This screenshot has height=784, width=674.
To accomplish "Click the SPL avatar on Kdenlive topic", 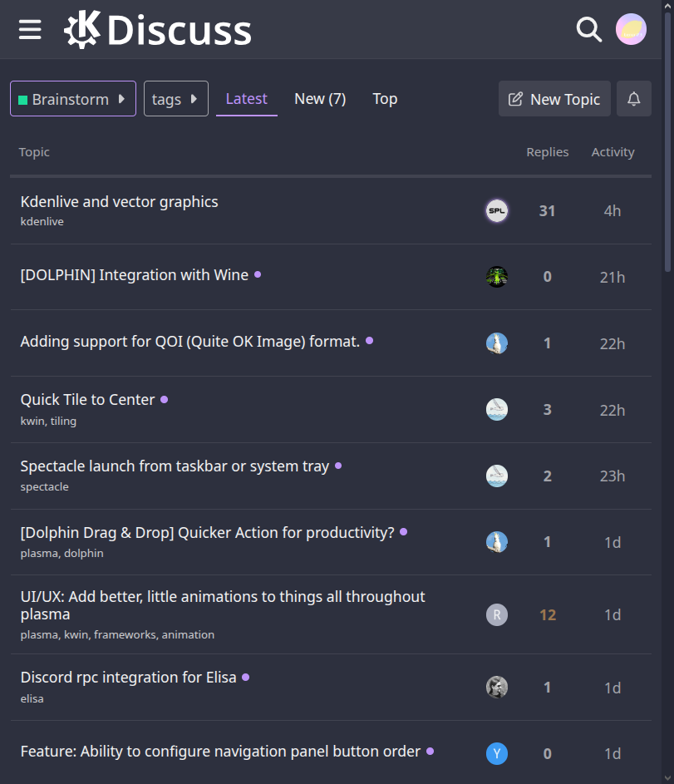I will [x=497, y=210].
